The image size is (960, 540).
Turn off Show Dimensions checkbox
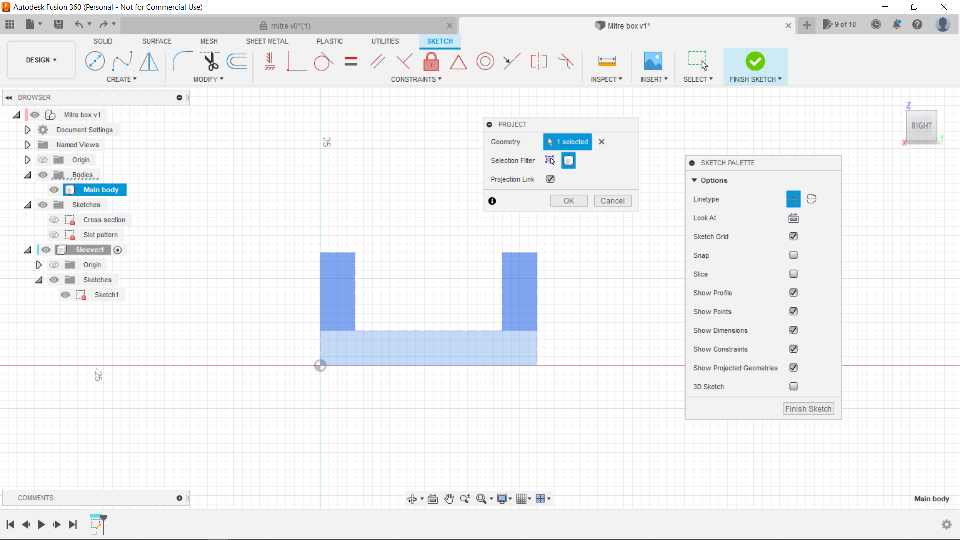pos(793,330)
